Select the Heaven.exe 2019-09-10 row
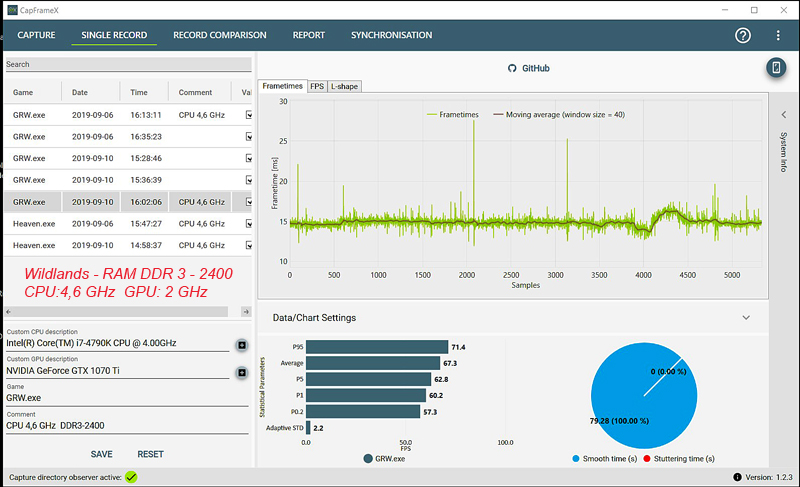Image resolution: width=800 pixels, height=487 pixels. pyautogui.click(x=128, y=245)
